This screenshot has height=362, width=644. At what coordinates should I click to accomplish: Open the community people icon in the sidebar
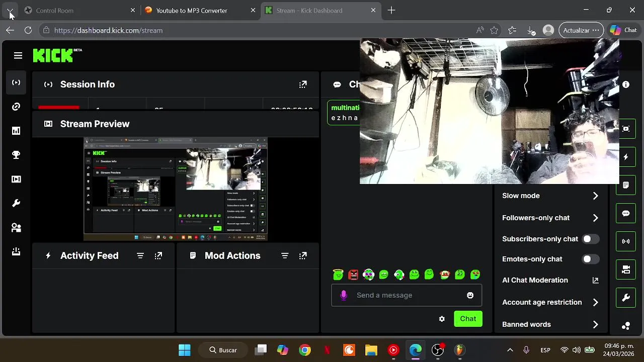pyautogui.click(x=16, y=227)
